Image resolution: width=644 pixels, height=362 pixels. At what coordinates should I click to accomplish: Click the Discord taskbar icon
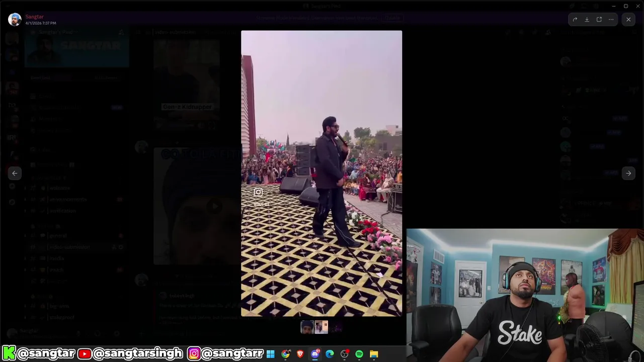(315, 354)
